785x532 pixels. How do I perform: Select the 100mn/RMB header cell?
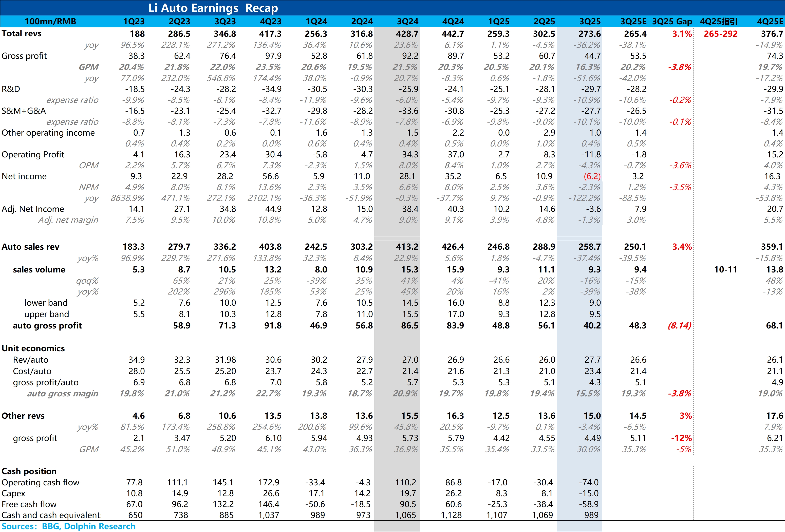pyautogui.click(x=50, y=22)
